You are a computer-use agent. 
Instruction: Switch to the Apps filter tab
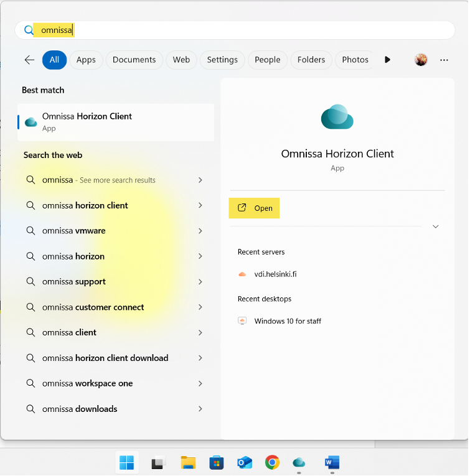pos(86,60)
